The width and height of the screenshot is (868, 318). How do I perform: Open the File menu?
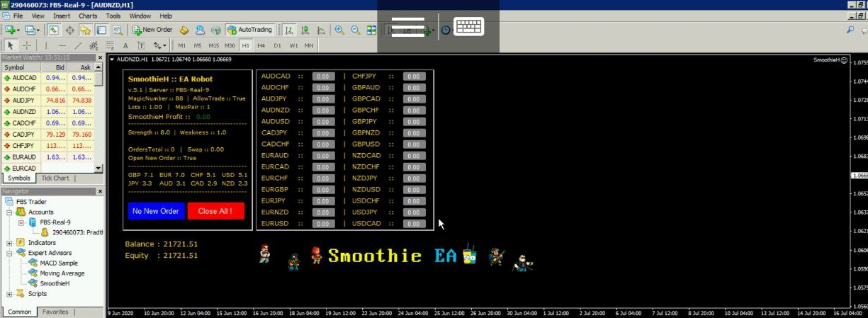pyautogui.click(x=18, y=16)
